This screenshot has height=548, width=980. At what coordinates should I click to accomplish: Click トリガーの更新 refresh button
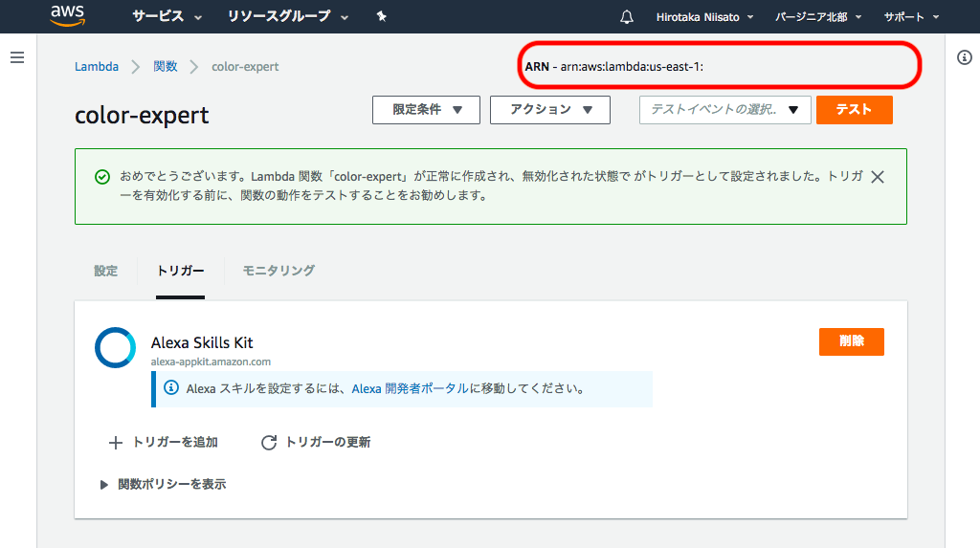[316, 443]
